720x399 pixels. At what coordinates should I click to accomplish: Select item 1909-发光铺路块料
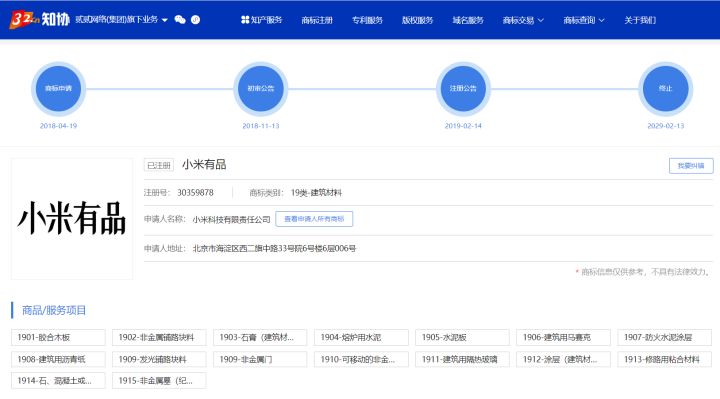coord(159,359)
